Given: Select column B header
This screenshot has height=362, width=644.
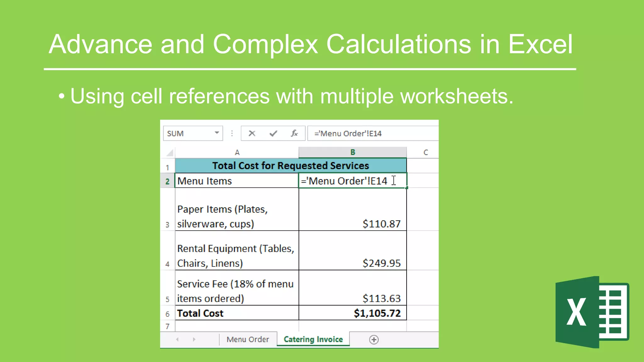Looking at the screenshot, I should pos(353,152).
